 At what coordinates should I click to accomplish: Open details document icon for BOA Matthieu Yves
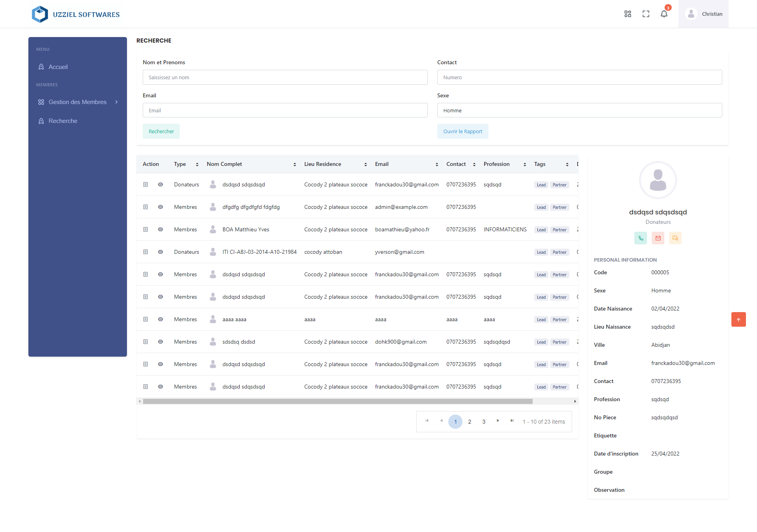(x=145, y=229)
